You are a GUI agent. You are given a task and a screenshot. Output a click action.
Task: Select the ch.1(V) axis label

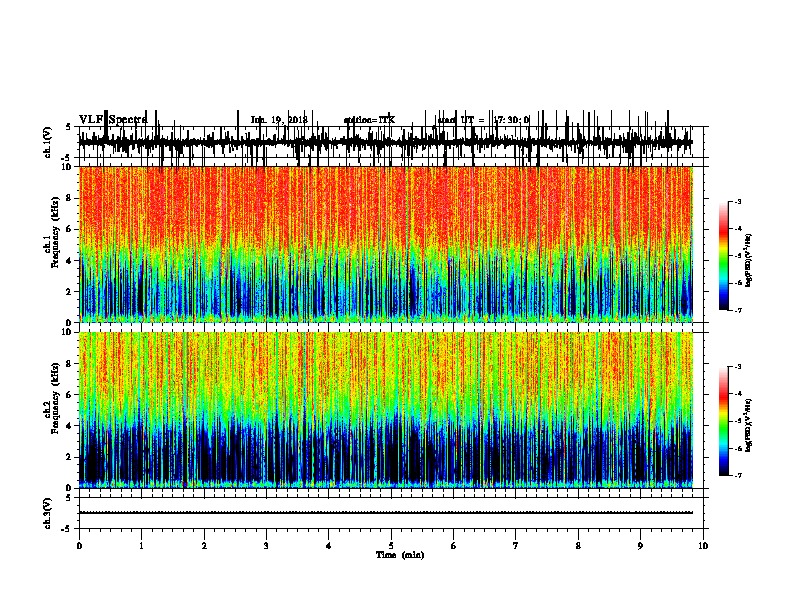click(48, 142)
